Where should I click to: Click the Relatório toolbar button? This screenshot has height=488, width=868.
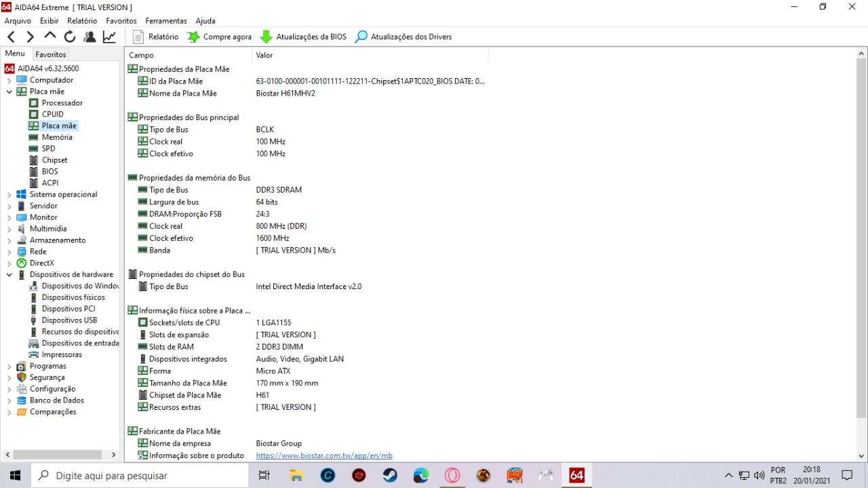pos(156,37)
